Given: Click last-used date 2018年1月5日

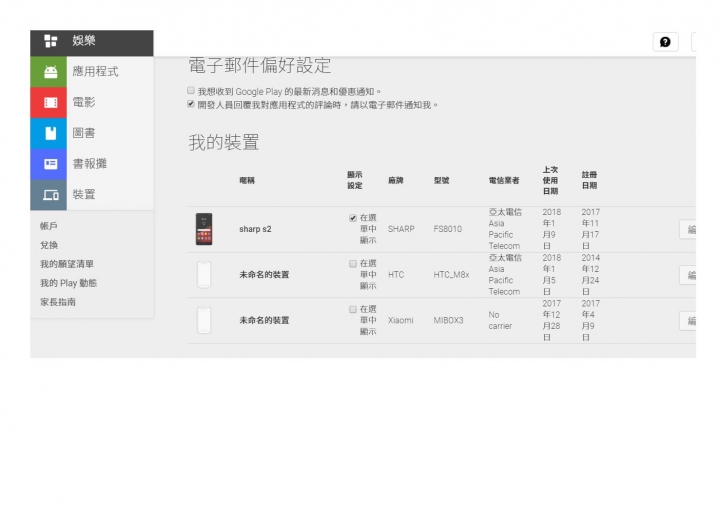Looking at the screenshot, I should [551, 275].
